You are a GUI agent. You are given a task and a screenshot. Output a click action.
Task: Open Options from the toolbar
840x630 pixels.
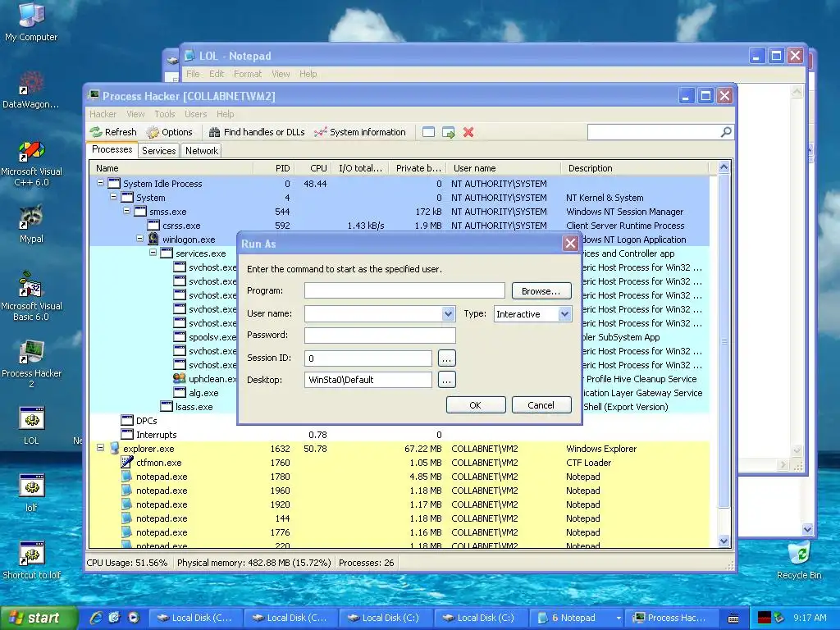point(169,132)
